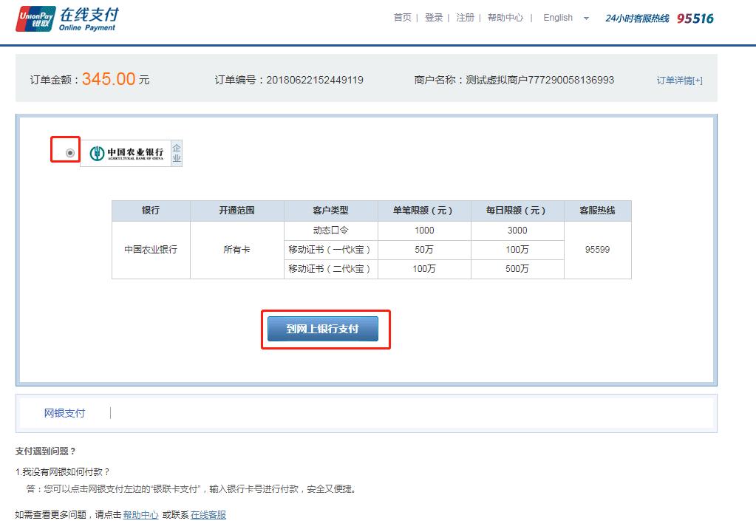Go to 首页 in top navigation
This screenshot has width=756, height=532.
click(402, 18)
